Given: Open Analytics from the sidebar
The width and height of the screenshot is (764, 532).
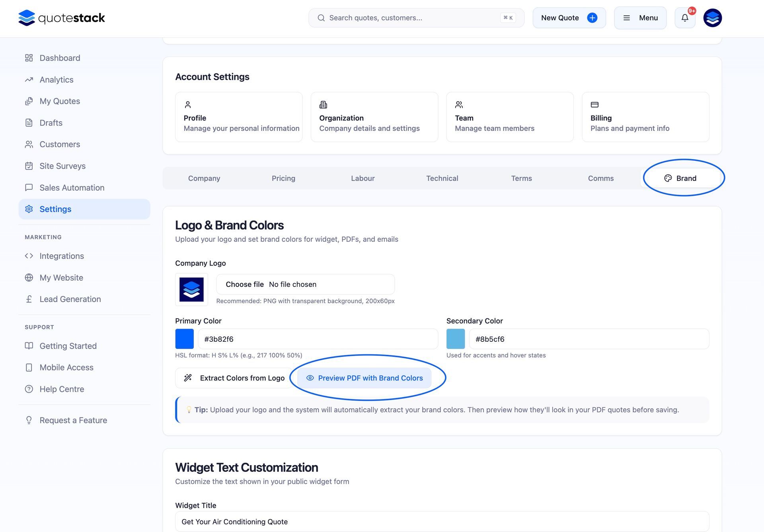Looking at the screenshot, I should pos(56,80).
